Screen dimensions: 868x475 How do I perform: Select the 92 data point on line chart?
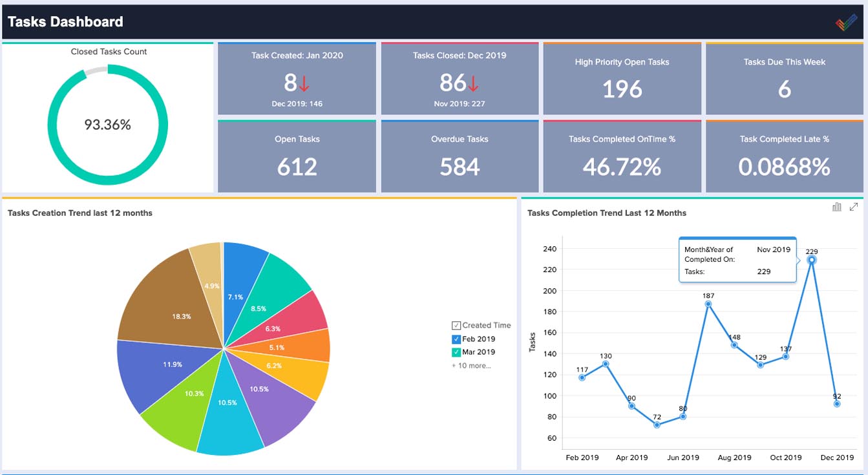tap(837, 404)
